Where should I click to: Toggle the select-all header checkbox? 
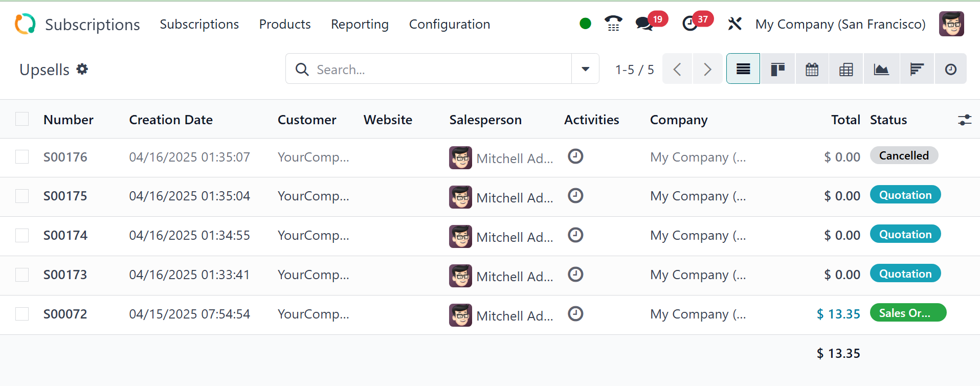point(22,119)
